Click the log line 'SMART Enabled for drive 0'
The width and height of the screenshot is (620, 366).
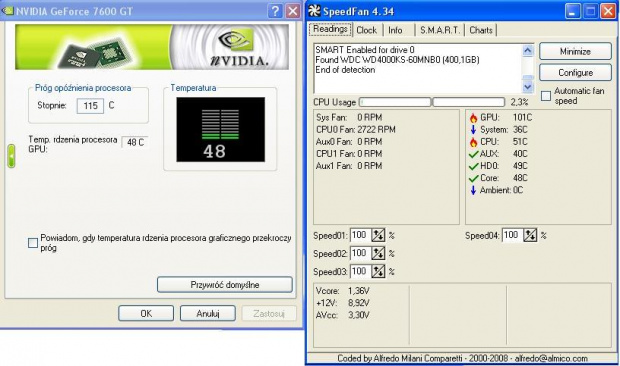pos(365,50)
